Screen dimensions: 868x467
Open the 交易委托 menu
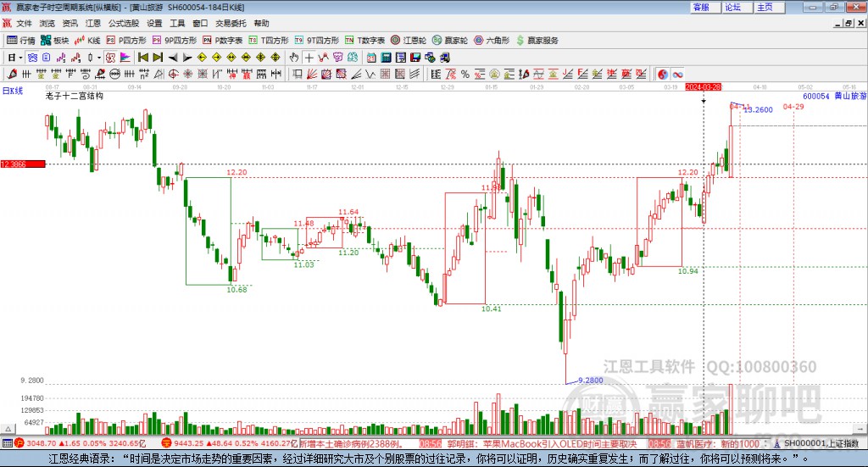(x=231, y=23)
